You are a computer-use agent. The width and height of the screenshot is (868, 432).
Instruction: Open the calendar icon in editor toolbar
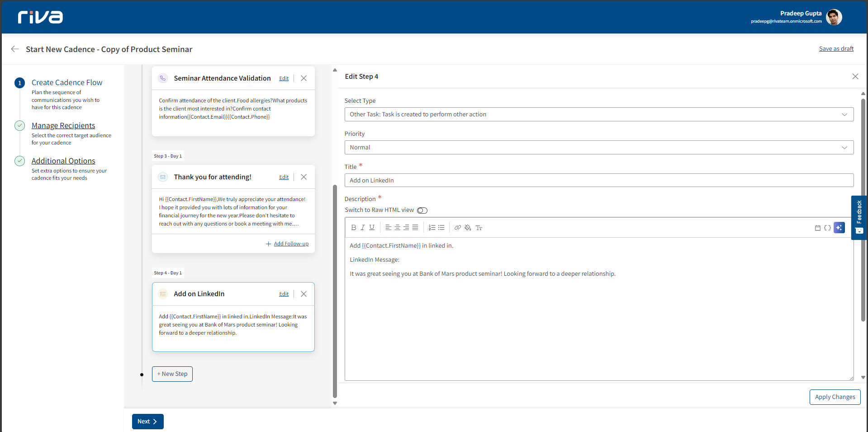click(817, 228)
